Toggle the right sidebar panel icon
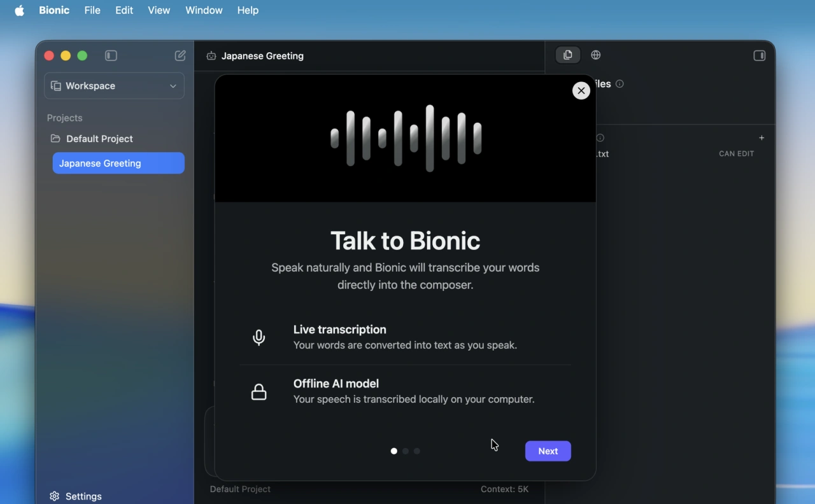Viewport: 815px width, 504px height. 759,56
